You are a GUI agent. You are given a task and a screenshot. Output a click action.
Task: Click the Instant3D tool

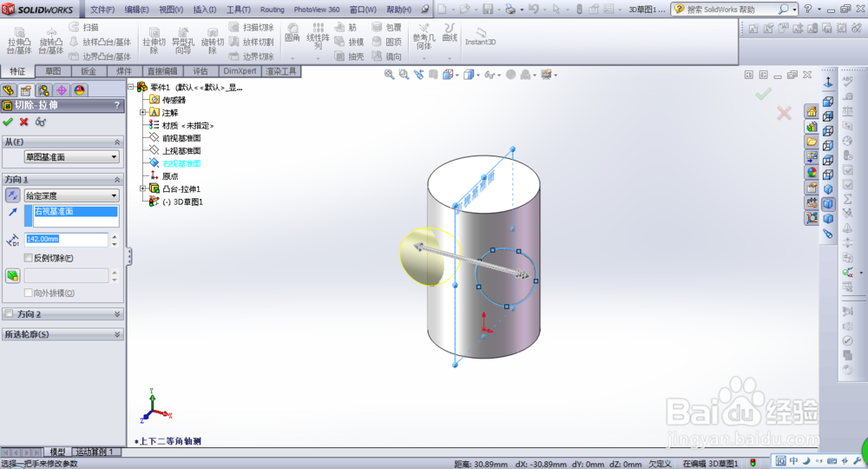(x=481, y=36)
